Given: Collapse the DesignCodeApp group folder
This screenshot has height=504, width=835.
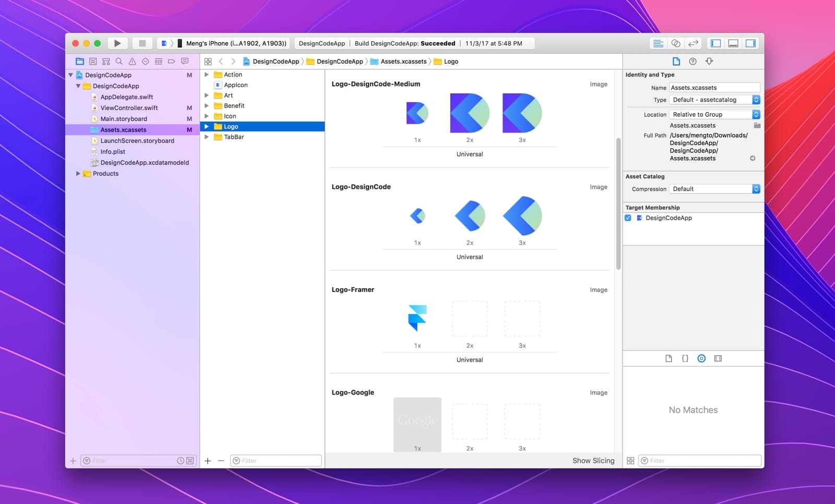Looking at the screenshot, I should coord(78,86).
